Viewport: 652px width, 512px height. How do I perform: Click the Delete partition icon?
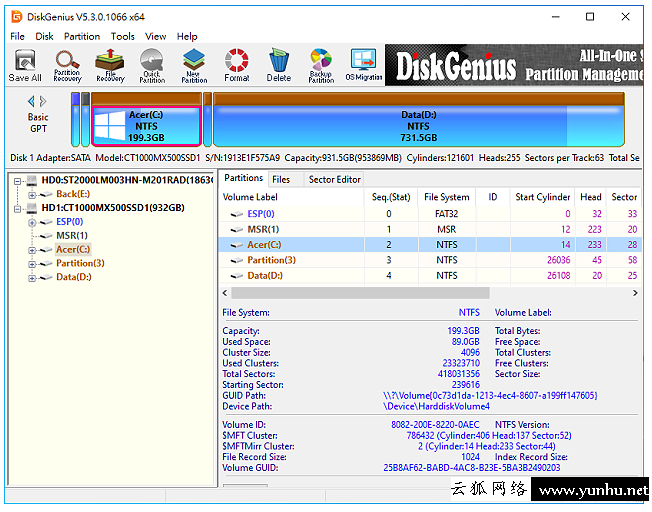[279, 65]
